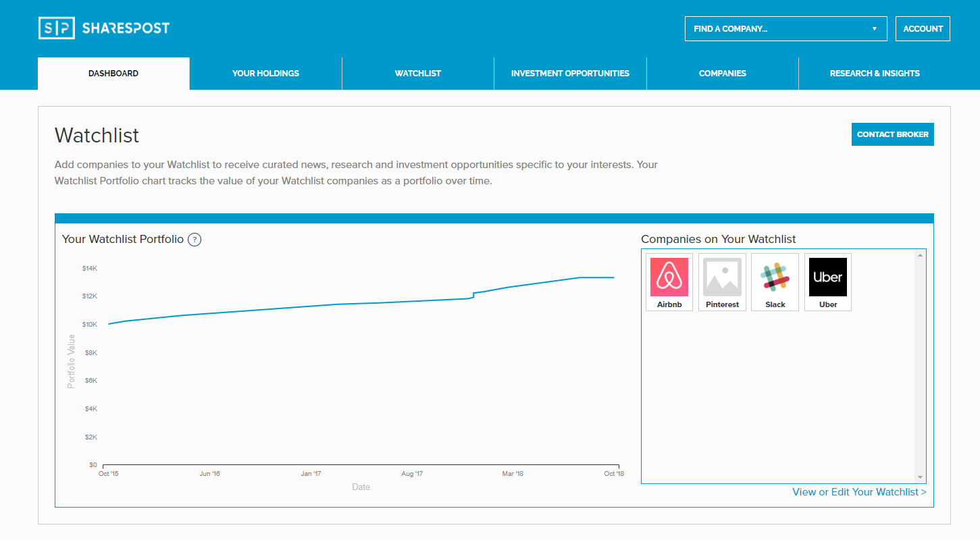Click the $14K axis label
Viewport: 980px width, 540px height.
(90, 269)
